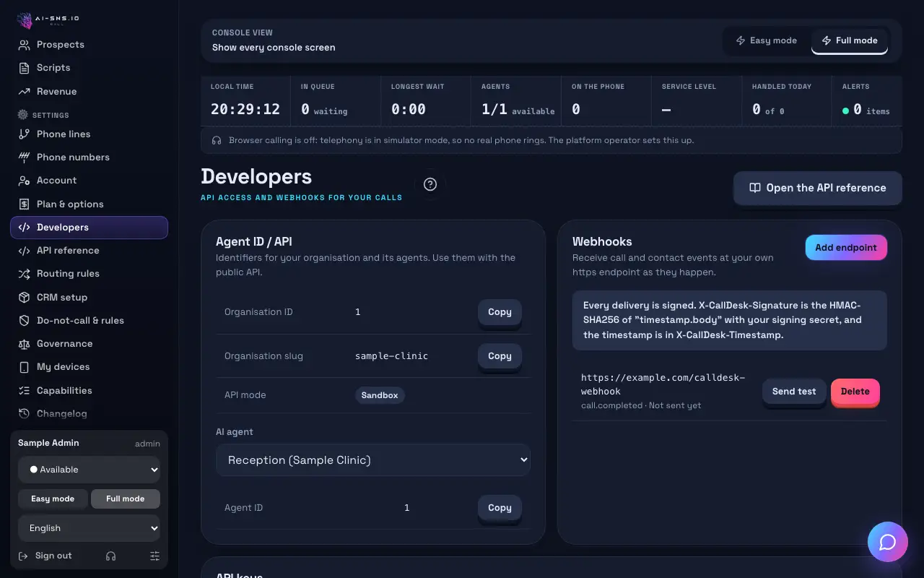Switch console view to Easy mode
The image size is (924, 578).
767,40
